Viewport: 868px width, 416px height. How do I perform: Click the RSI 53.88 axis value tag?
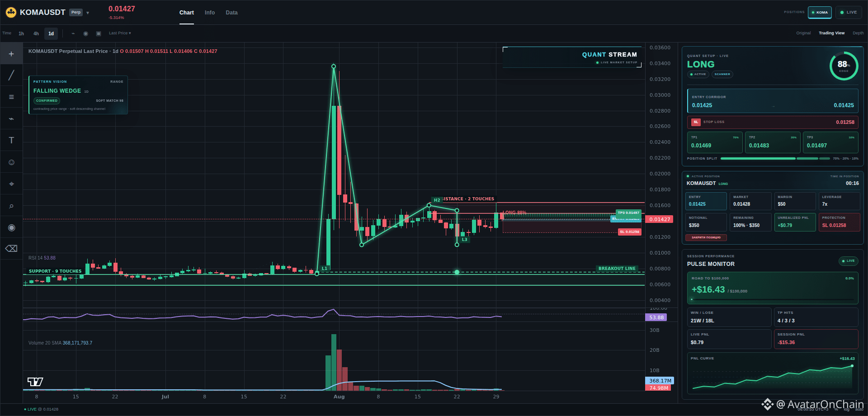coord(656,317)
